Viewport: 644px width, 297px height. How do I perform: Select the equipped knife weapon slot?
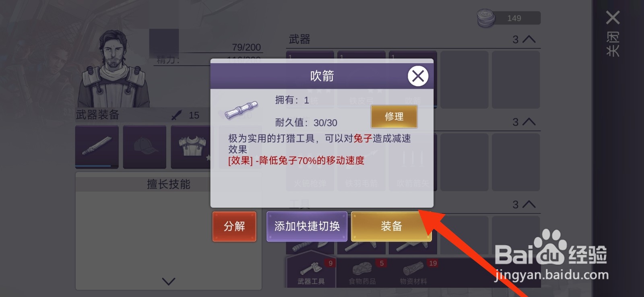pos(97,147)
